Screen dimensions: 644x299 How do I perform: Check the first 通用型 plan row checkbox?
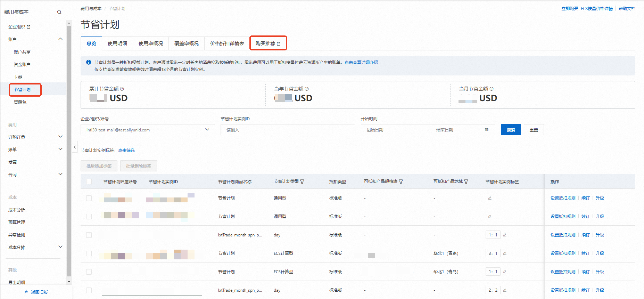[89, 198]
